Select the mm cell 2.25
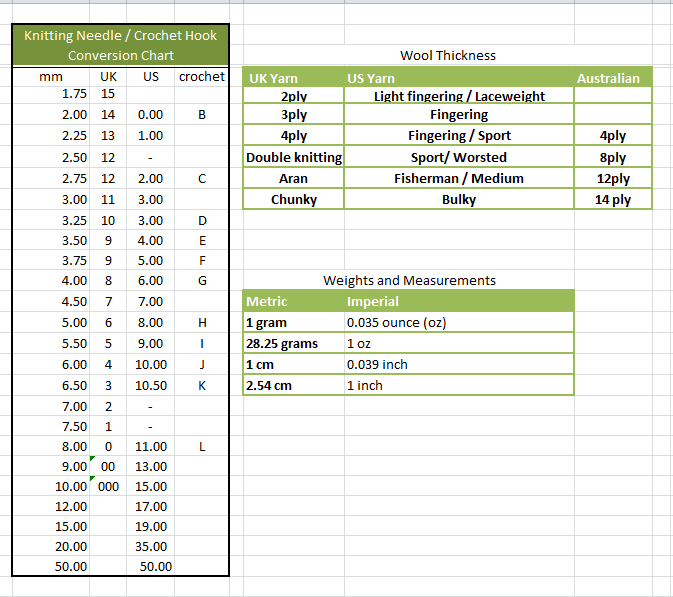Viewport: 673px width, 597px height. pos(51,136)
